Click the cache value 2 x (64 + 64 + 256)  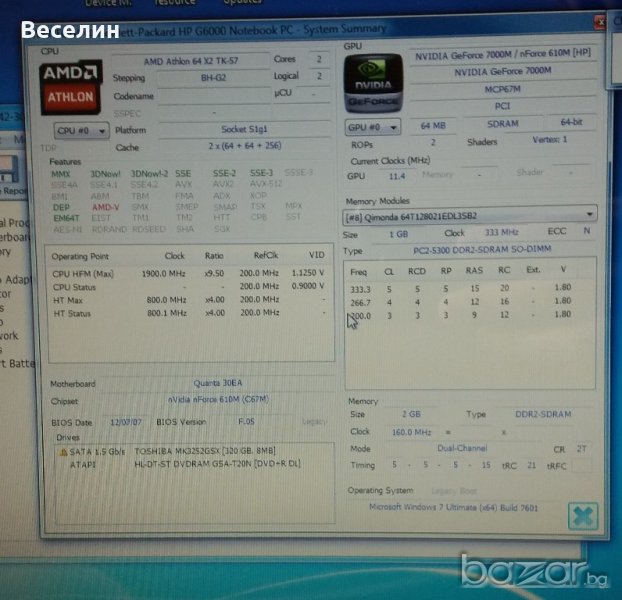point(245,146)
